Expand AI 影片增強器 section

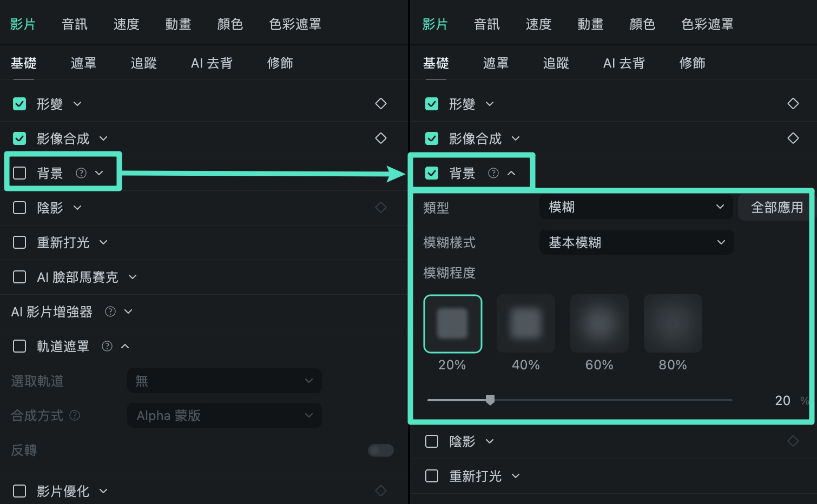[128, 311]
